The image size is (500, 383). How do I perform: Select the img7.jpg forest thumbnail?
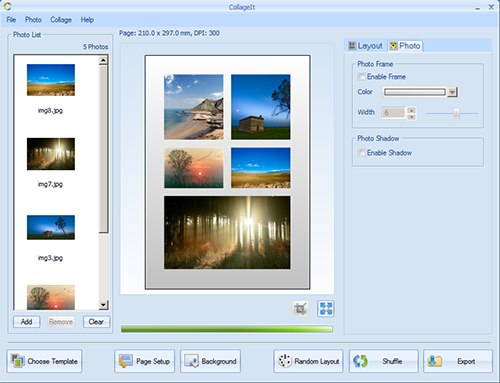click(51, 154)
